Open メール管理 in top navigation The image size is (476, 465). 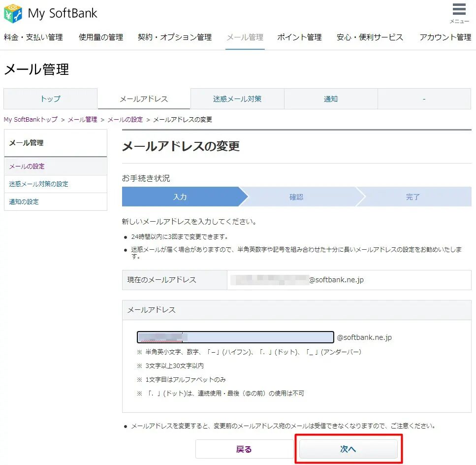(x=245, y=37)
